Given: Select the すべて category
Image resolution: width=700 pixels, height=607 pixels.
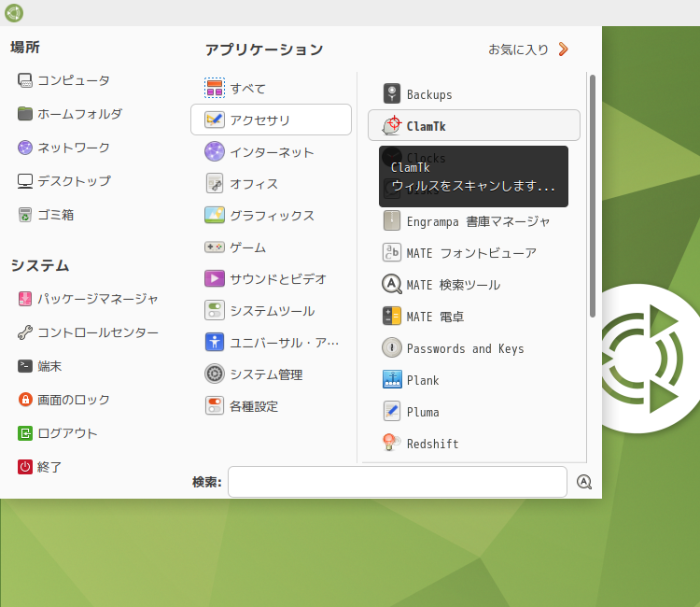Looking at the screenshot, I should pyautogui.click(x=271, y=88).
